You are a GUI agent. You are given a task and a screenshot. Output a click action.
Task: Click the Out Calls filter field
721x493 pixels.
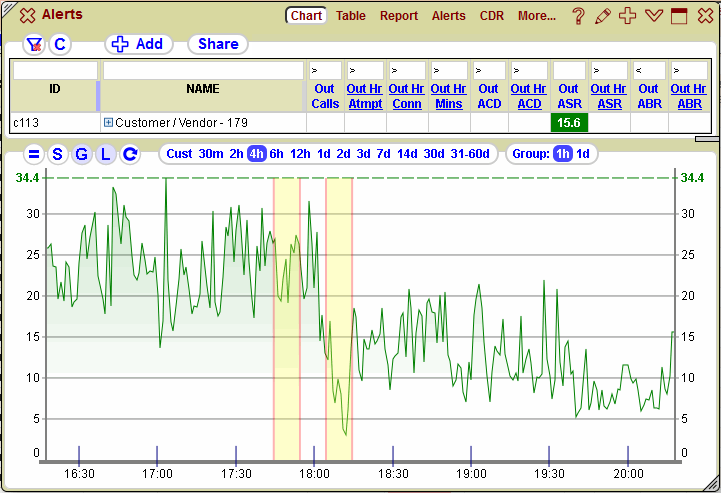[x=325, y=71]
